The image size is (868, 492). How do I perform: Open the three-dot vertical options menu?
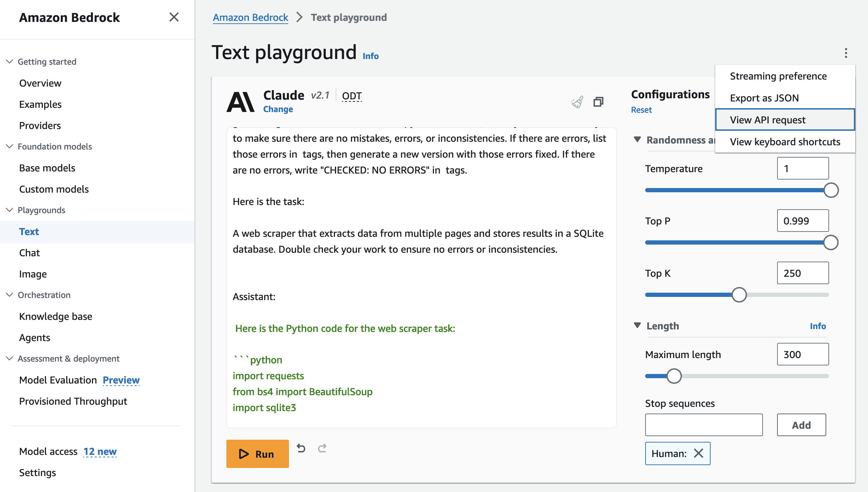846,53
